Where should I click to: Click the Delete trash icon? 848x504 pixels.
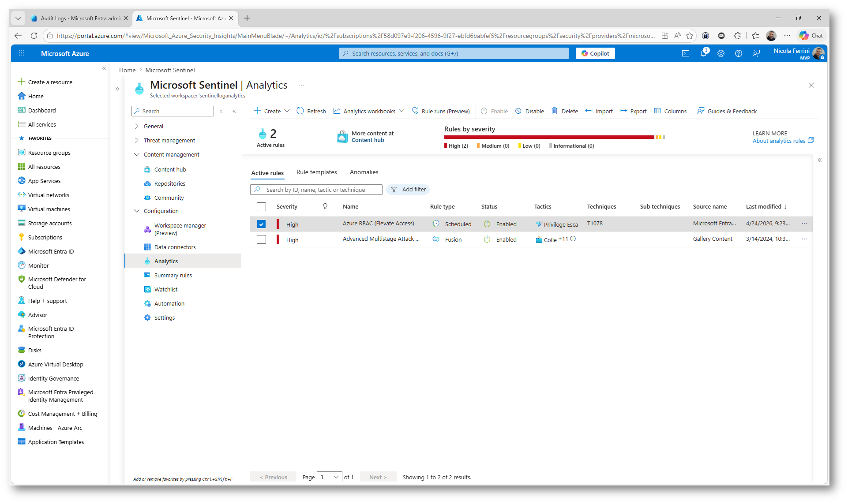[555, 111]
